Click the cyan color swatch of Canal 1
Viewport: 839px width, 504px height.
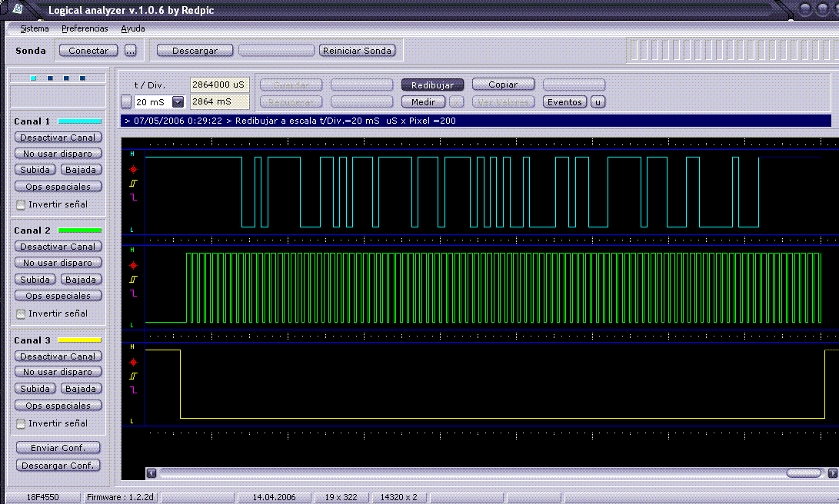pos(80,121)
